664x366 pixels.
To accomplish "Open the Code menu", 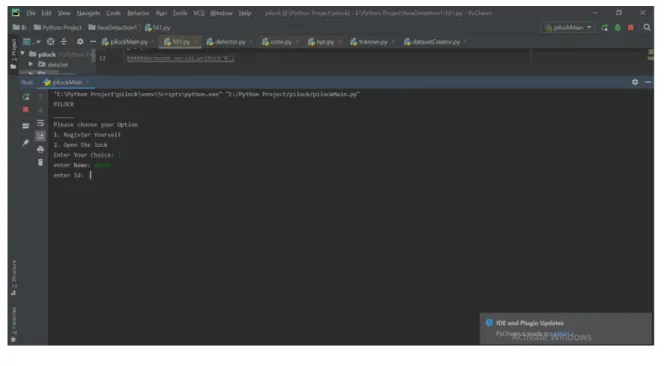I will click(113, 13).
